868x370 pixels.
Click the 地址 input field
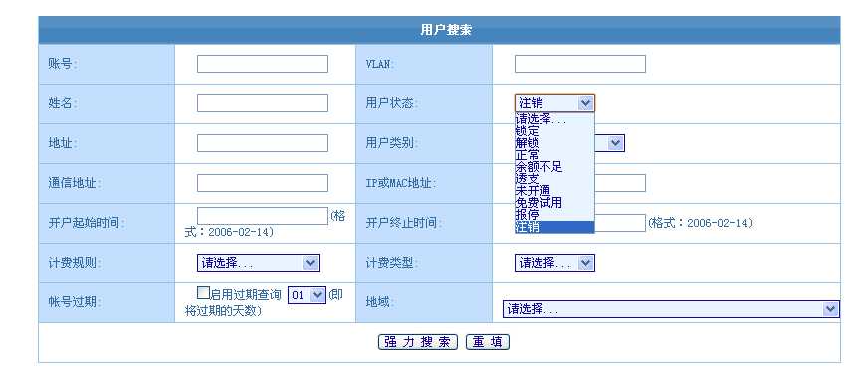[263, 143]
